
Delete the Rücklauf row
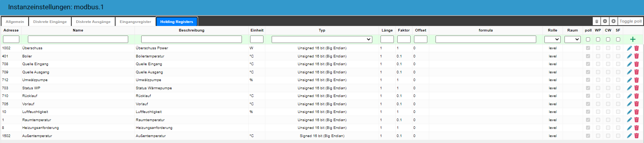tap(637, 96)
